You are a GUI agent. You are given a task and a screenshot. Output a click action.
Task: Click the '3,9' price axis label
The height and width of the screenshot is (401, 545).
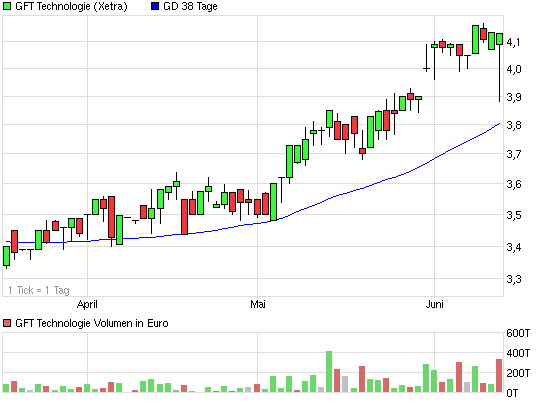point(514,97)
